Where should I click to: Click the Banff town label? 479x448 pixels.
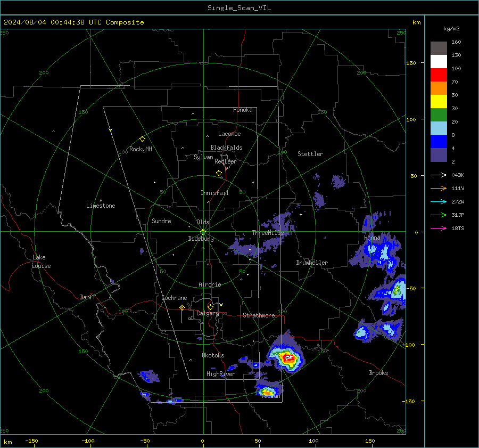tap(88, 297)
